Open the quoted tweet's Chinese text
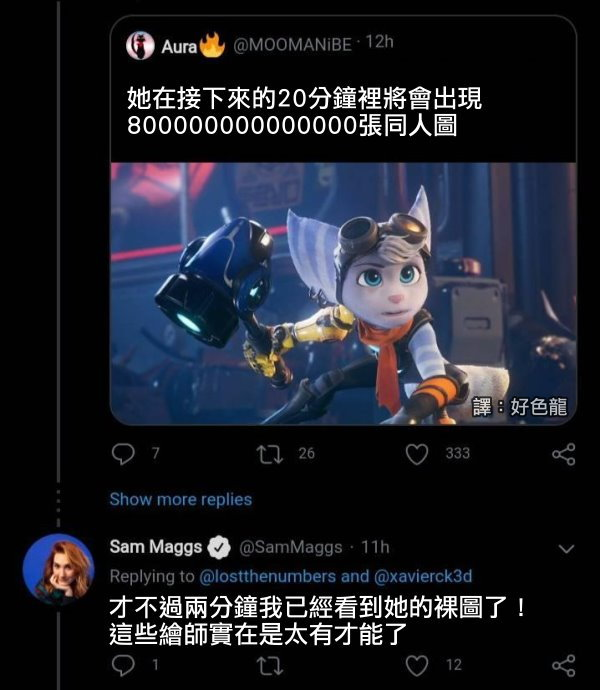The width and height of the screenshot is (600, 690). pyautogui.click(x=305, y=112)
